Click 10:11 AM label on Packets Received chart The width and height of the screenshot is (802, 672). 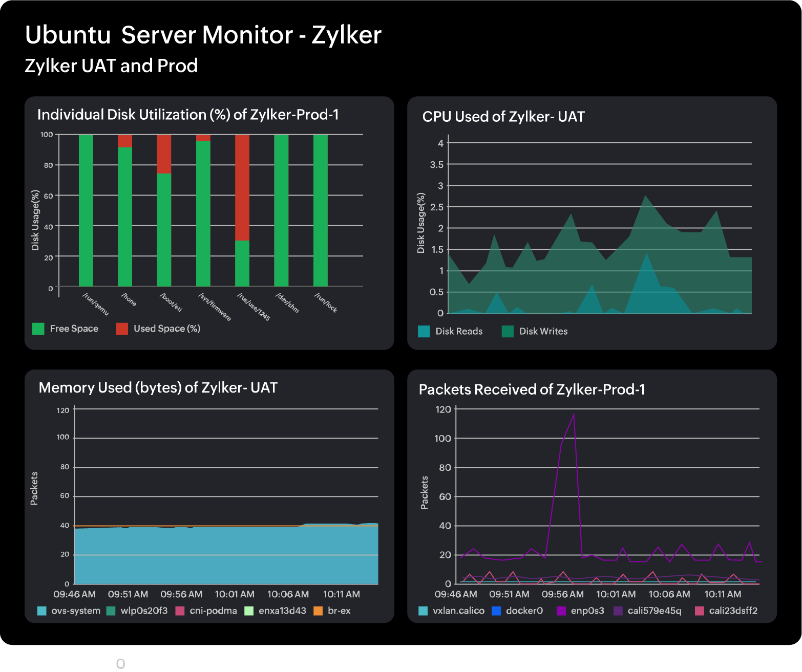click(x=723, y=594)
